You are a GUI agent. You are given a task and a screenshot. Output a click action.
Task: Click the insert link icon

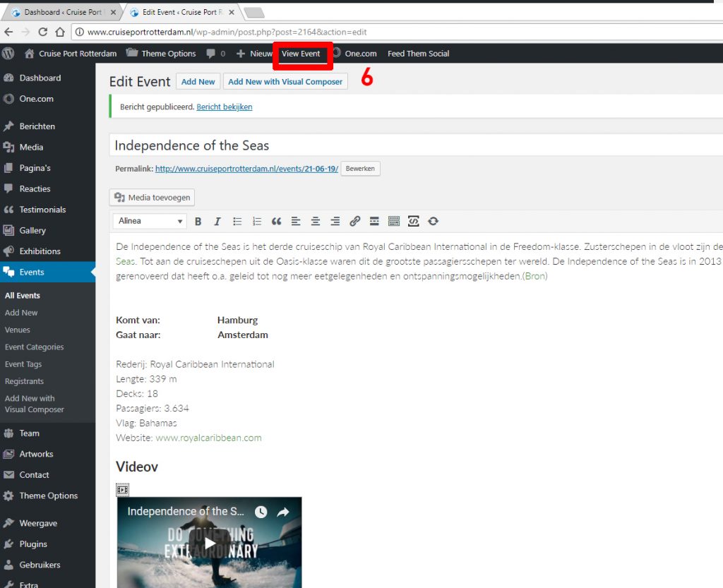coord(354,221)
